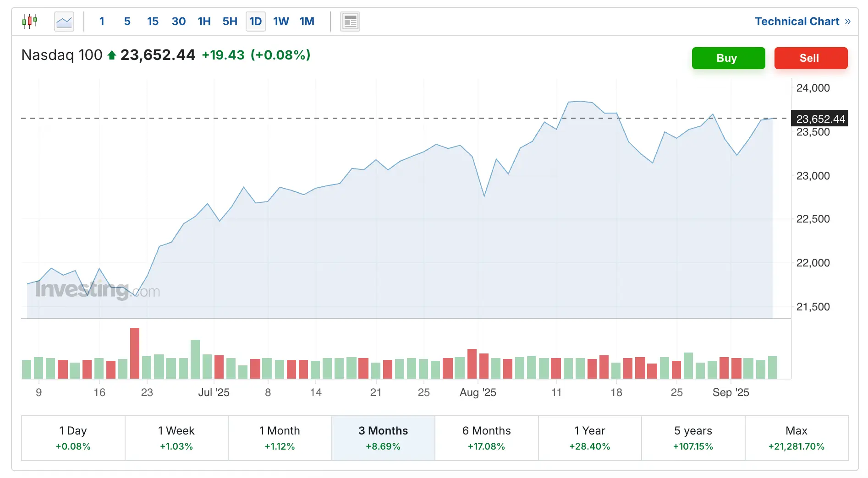Image resolution: width=868 pixels, height=478 pixels.
Task: Click the Jul '25 date axis label
Action: pyautogui.click(x=214, y=392)
